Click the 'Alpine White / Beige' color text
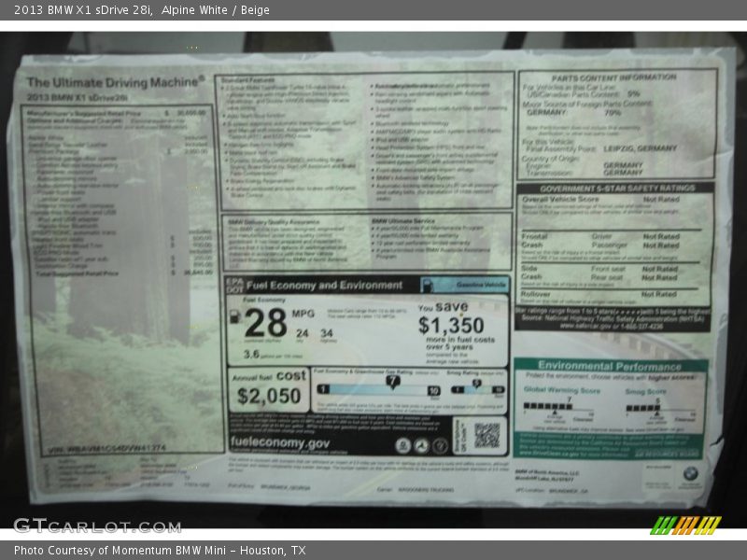 pyautogui.click(x=216, y=10)
